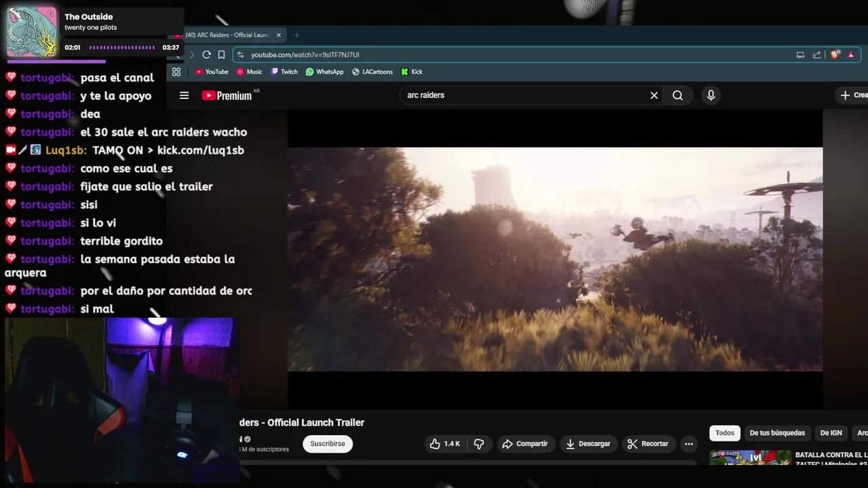Image resolution: width=868 pixels, height=488 pixels.
Task: Click the Crear plus button
Action: coord(853,96)
